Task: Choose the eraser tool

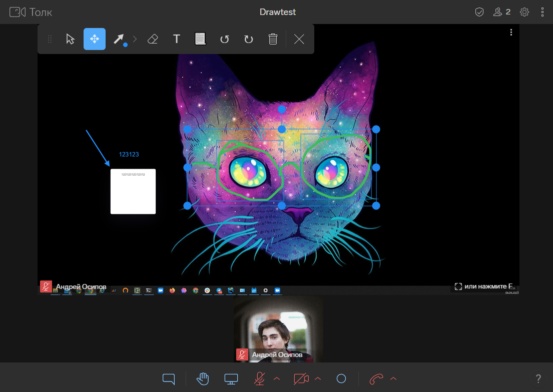Action: pyautogui.click(x=153, y=39)
